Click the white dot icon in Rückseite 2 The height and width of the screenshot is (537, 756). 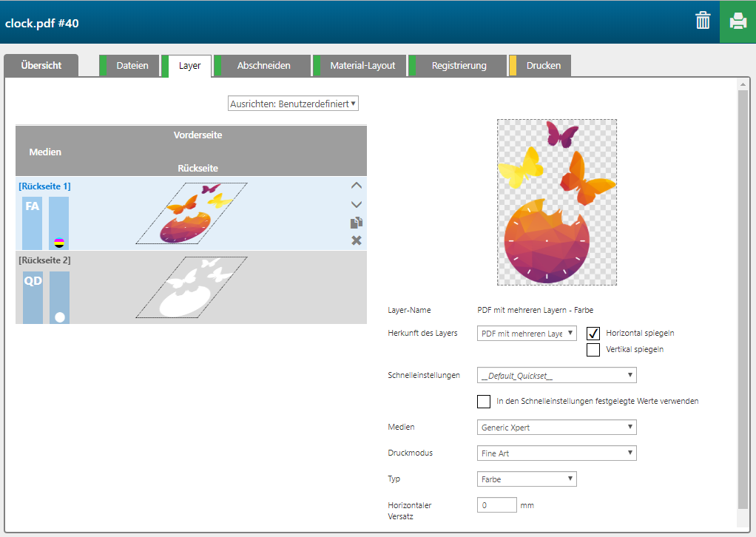tap(60, 317)
